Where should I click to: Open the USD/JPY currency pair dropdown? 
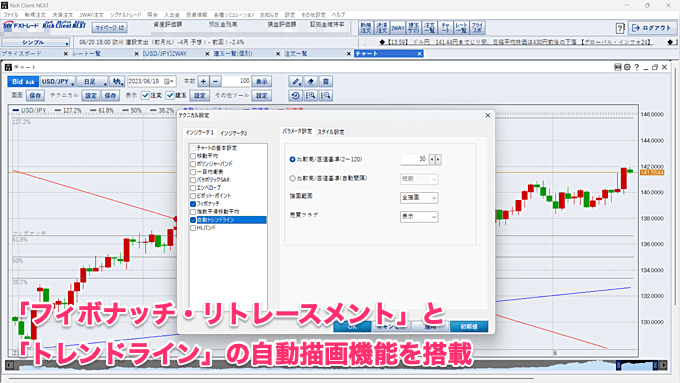[x=58, y=82]
